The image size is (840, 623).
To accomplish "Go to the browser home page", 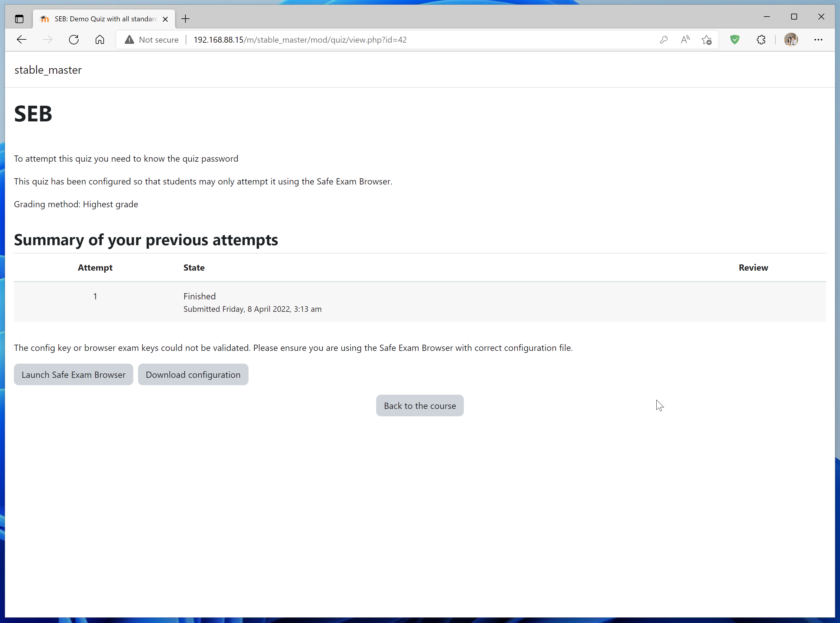I will tap(100, 40).
